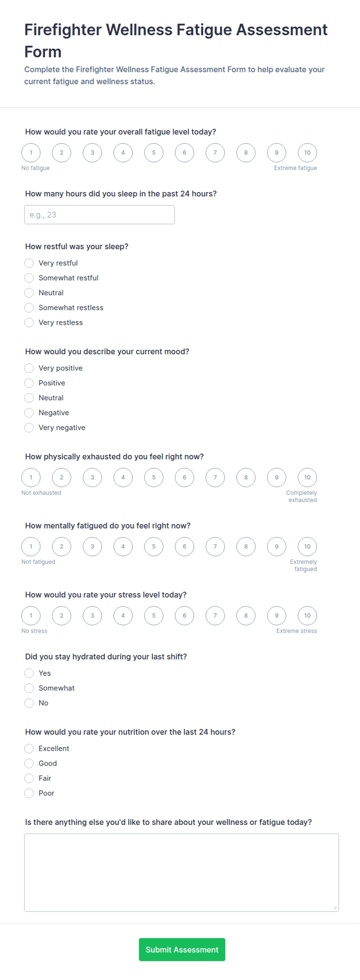
Task: Select 9 for physical exhaustion
Action: [x=277, y=477]
